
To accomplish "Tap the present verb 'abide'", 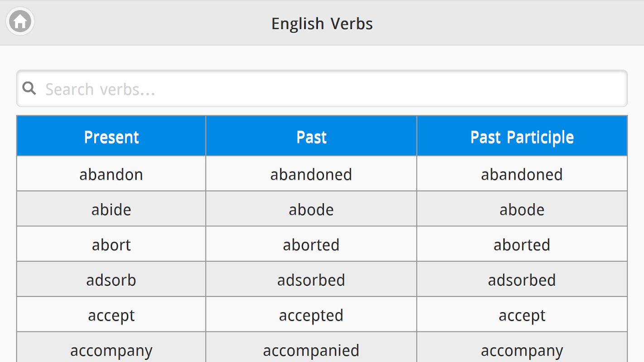I will click(x=111, y=210).
